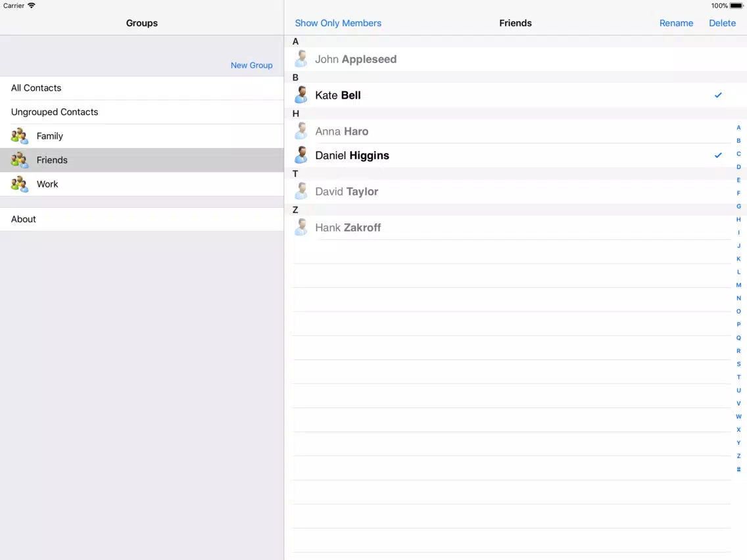Add Anna Haro to Friends group
Viewport: 747px width, 560px height.
516,131
